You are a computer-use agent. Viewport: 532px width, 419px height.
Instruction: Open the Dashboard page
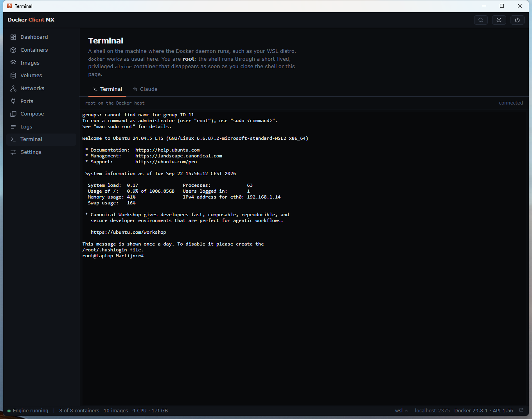pyautogui.click(x=41, y=37)
